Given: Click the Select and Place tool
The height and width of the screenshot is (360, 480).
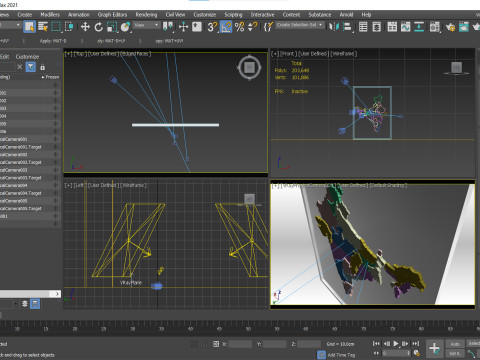Looking at the screenshot, I should coord(125,27).
